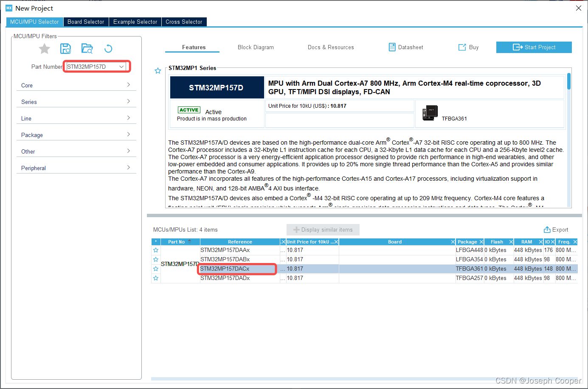The width and height of the screenshot is (588, 389).
Task: Show favorite MCUs using the filter star icon
Action: (x=45, y=49)
